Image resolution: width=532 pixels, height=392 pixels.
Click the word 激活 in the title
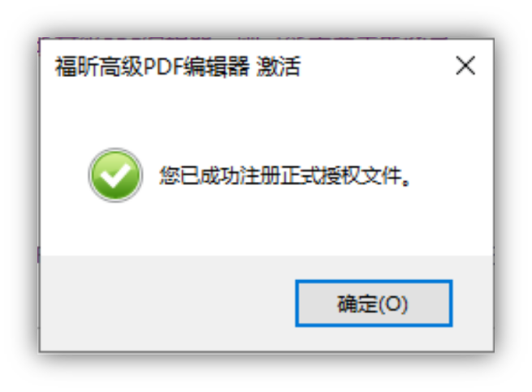click(279, 66)
